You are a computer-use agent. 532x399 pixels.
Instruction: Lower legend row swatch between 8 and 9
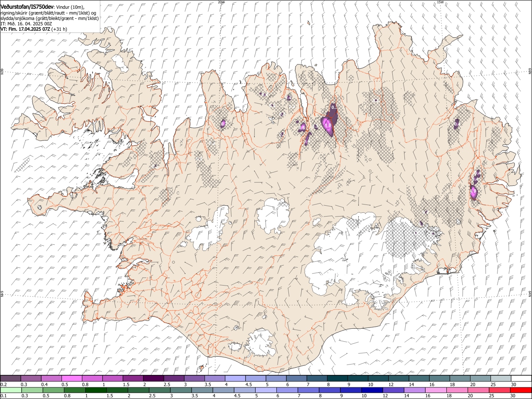(330, 390)
